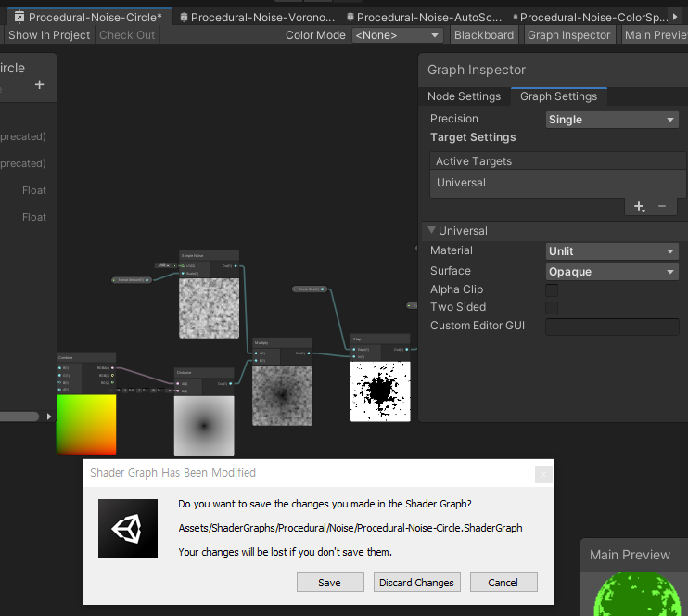Click the Distance node A input port

tap(178, 383)
